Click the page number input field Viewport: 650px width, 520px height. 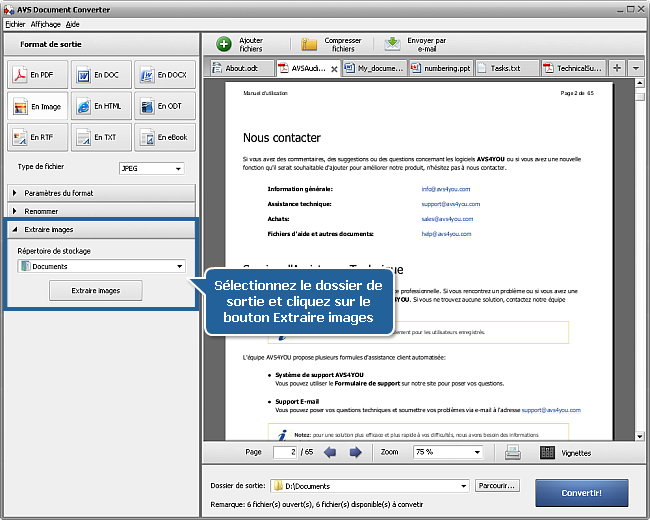[x=285, y=452]
